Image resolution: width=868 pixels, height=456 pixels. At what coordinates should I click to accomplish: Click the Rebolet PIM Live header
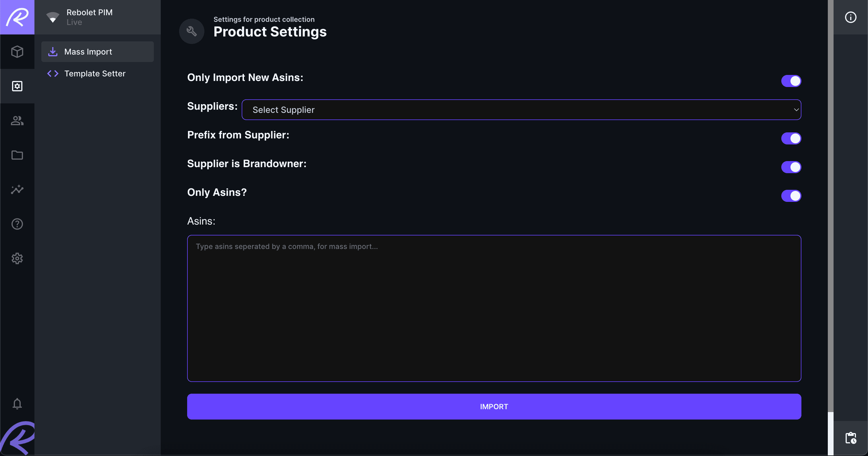point(97,17)
